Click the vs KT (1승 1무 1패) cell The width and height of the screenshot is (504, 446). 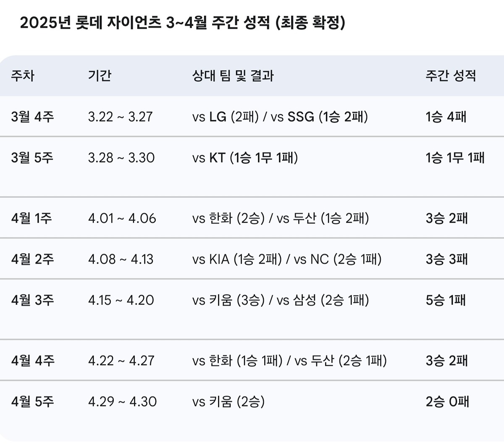[x=245, y=157]
